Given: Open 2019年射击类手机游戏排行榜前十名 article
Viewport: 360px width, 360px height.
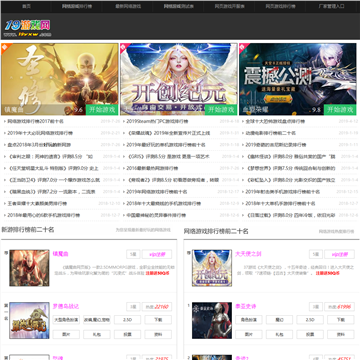Looking at the screenshot, I should coord(283,192).
